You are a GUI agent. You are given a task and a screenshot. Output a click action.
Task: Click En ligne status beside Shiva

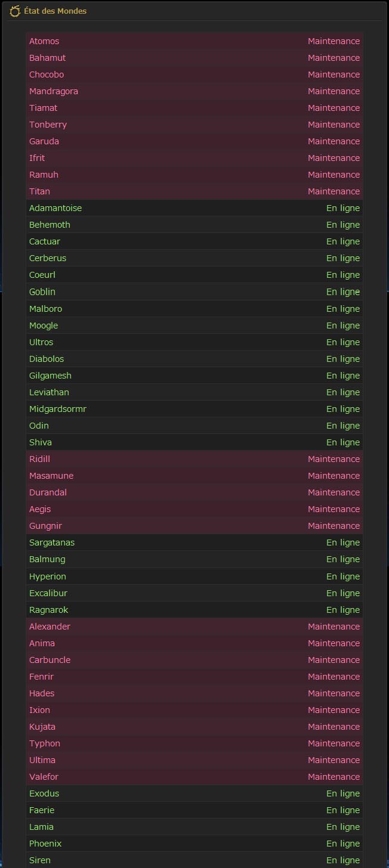pos(343,442)
